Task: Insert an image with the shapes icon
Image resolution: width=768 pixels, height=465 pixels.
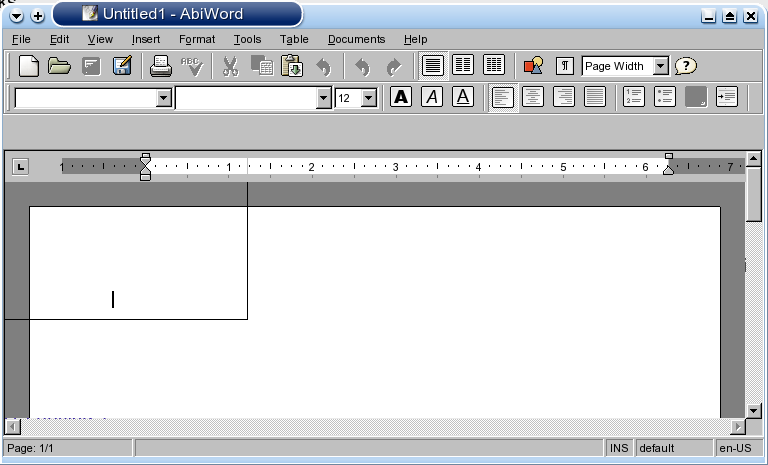Action: (x=533, y=66)
